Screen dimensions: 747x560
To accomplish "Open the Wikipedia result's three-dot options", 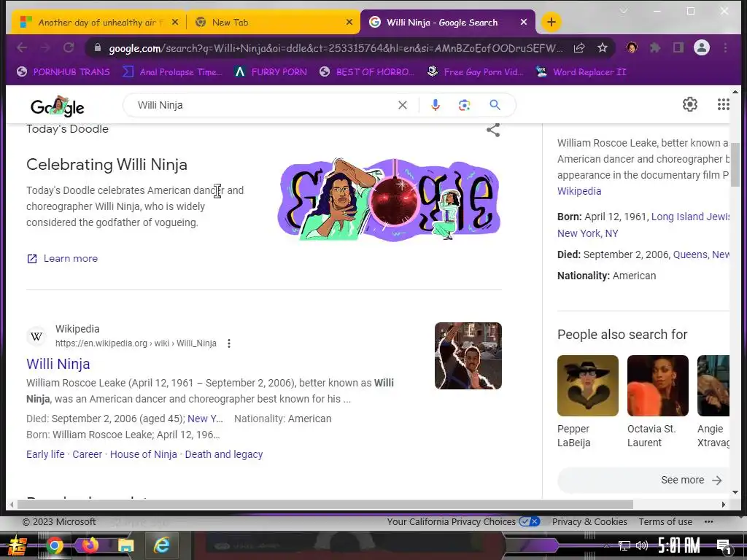I will 229,343.
